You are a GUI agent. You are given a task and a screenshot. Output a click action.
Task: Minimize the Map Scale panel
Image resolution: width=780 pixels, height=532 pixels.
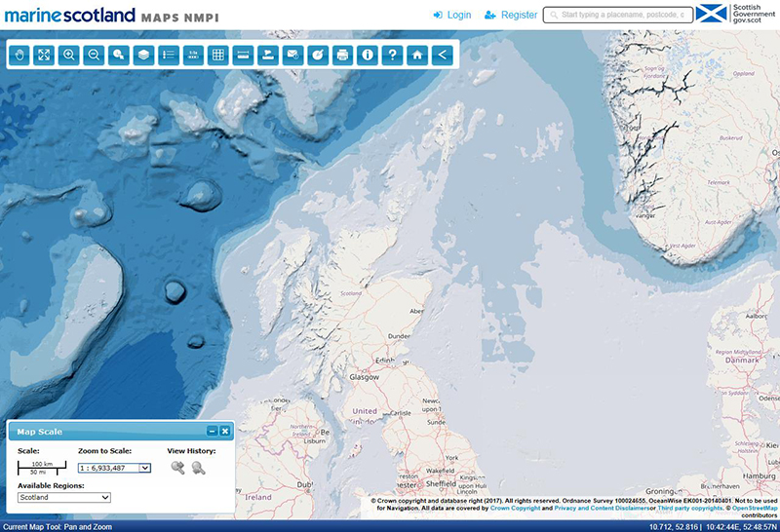tap(212, 432)
